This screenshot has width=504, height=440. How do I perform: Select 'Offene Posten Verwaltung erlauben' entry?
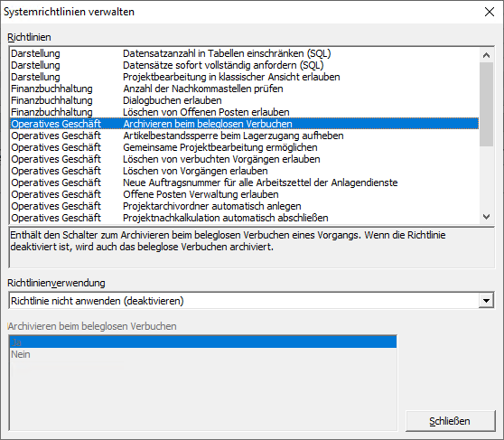coord(244,194)
